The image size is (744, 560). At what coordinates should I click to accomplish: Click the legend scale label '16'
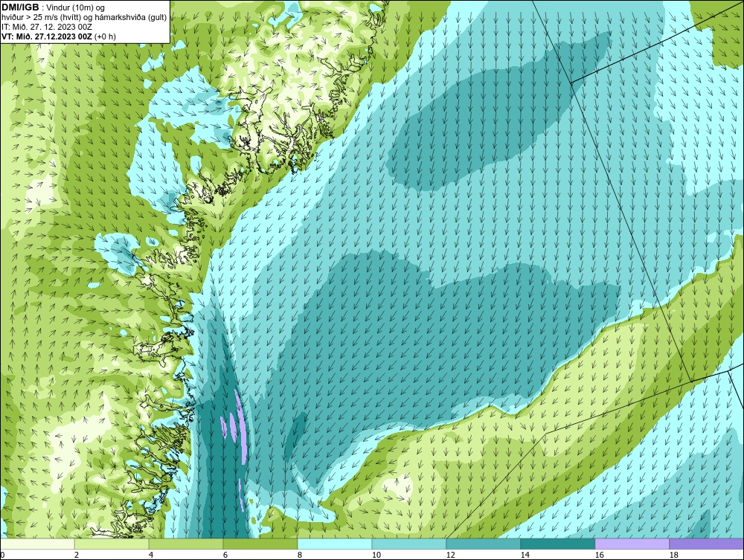[599, 555]
